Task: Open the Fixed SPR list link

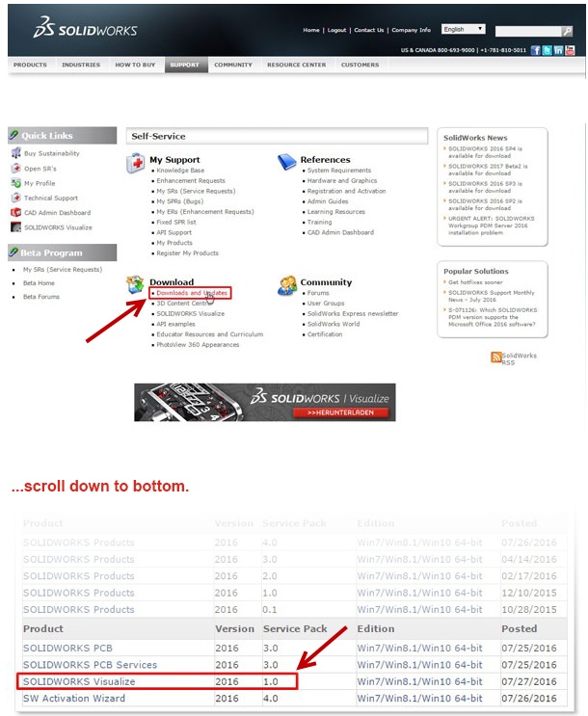Action: tap(176, 222)
